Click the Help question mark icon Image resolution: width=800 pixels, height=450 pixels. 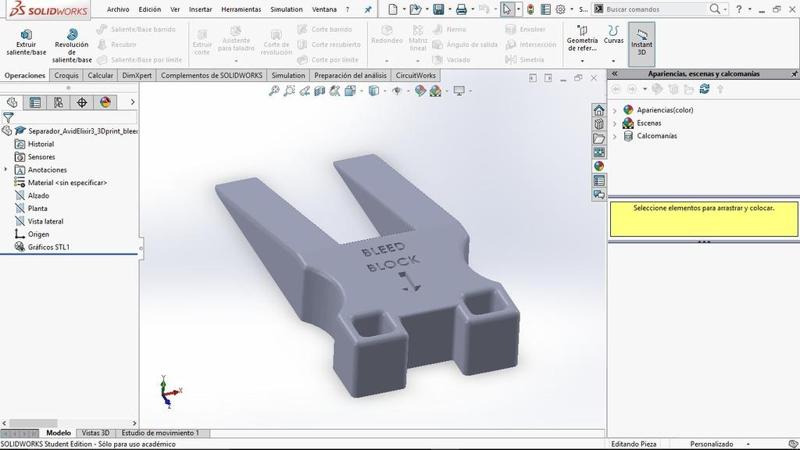pyautogui.click(x=738, y=9)
